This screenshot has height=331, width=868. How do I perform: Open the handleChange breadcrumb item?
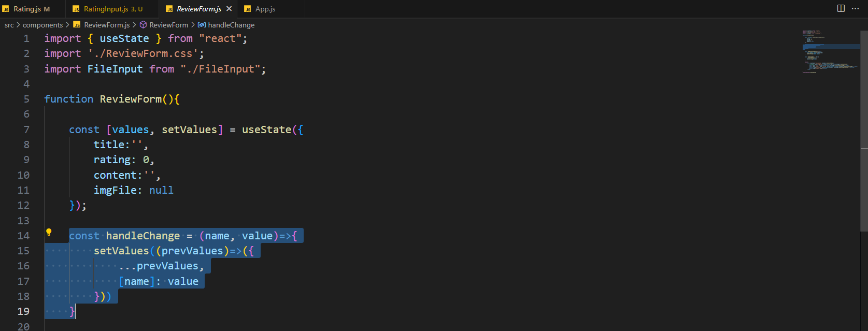[x=231, y=25]
